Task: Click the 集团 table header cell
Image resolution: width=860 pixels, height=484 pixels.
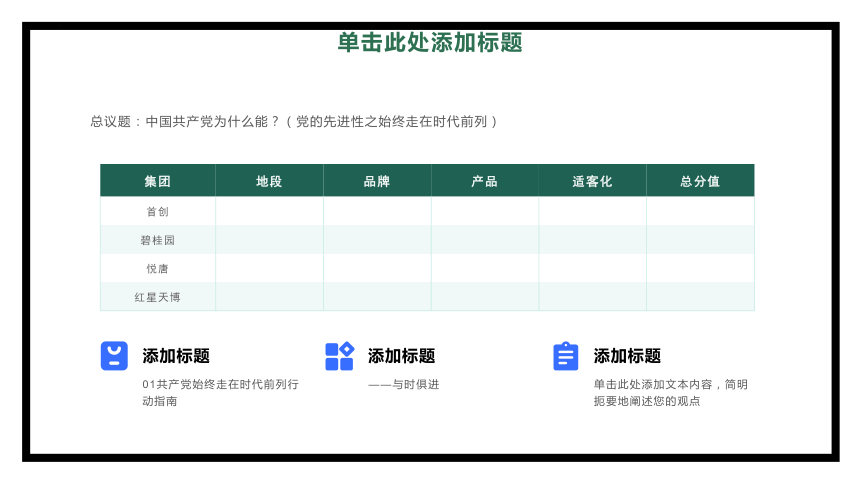Action: tap(158, 181)
